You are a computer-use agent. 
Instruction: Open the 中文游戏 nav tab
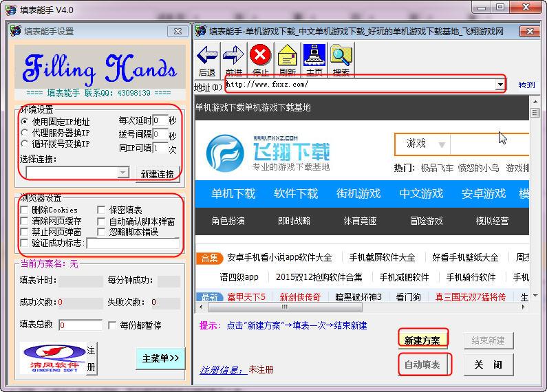pyautogui.click(x=421, y=193)
